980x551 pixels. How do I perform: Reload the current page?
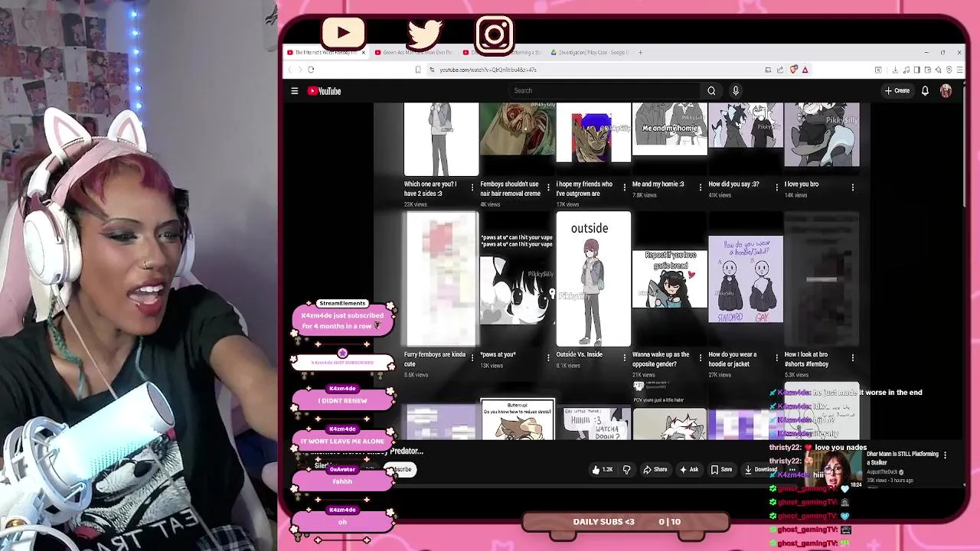point(311,70)
